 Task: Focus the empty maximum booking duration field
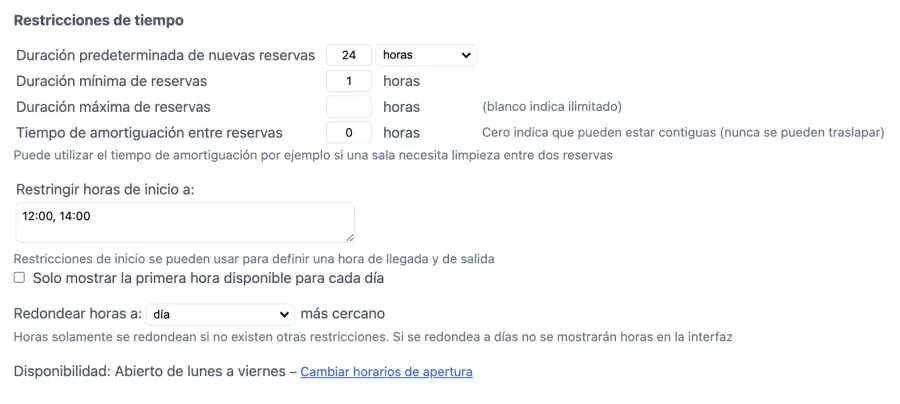click(x=349, y=107)
